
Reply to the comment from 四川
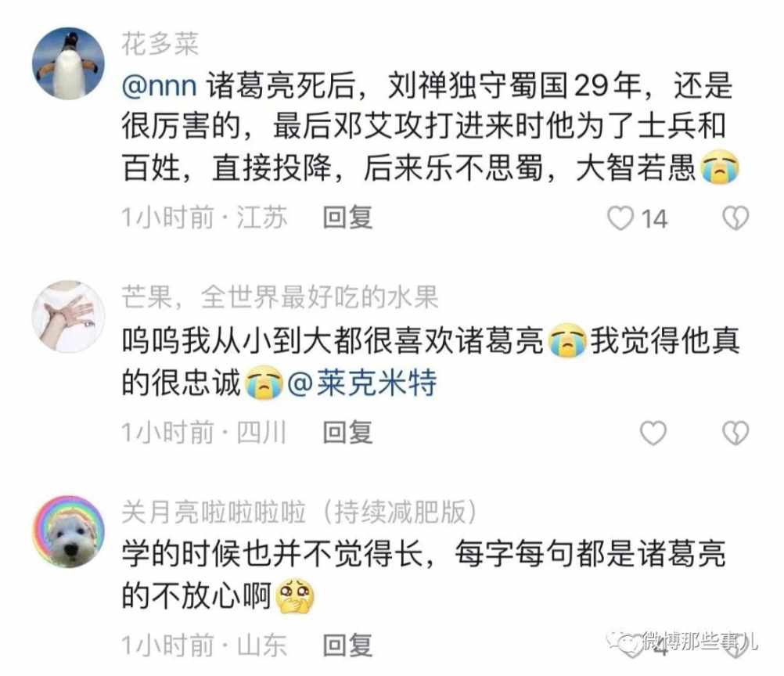347,433
